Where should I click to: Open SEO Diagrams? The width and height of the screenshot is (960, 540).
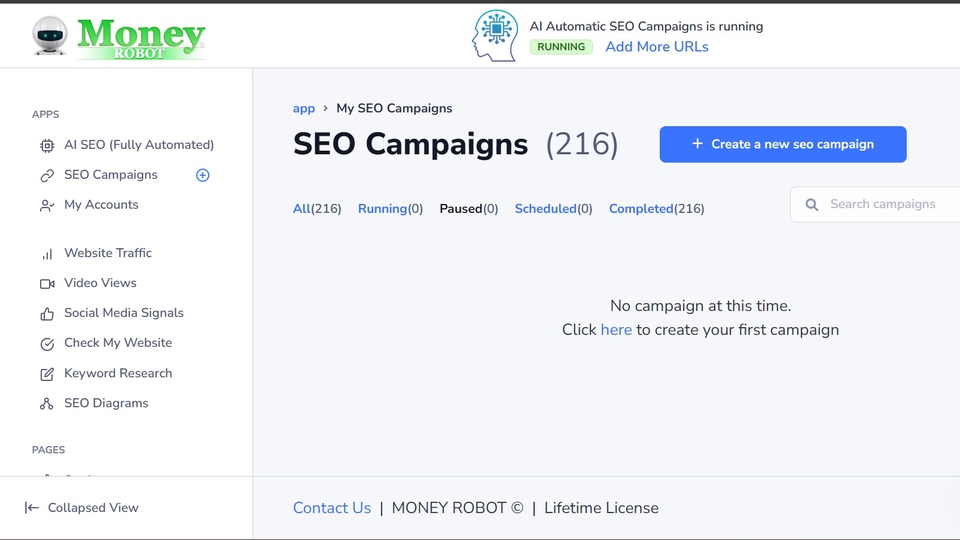(106, 403)
